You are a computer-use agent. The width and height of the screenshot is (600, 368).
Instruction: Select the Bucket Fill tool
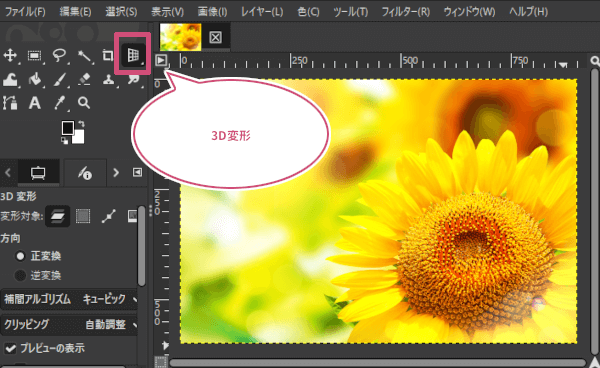click(34, 80)
